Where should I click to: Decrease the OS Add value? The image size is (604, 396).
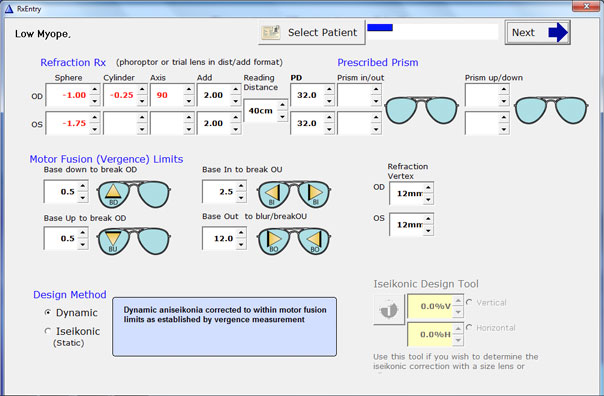point(236,129)
